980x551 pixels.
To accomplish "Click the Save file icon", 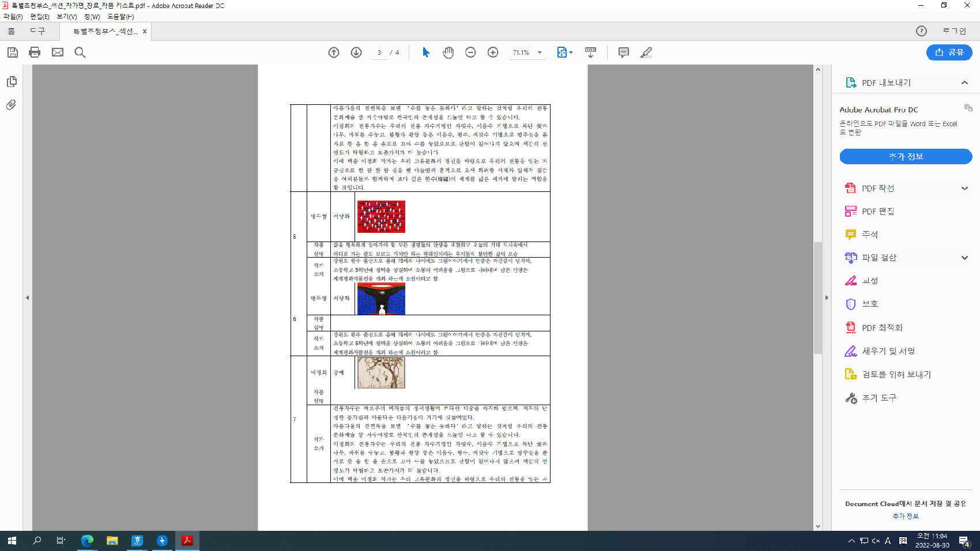I will coord(13,52).
